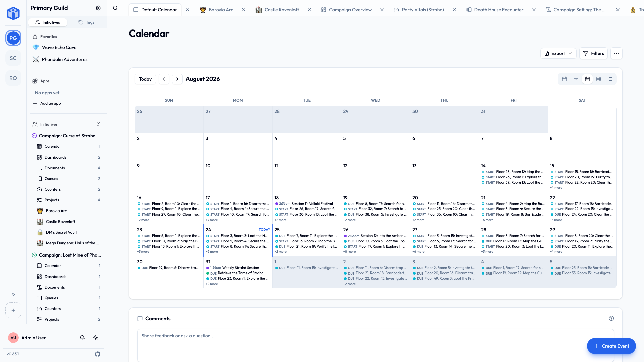Switch to list agenda view icon
644x362 pixels.
pos(610,79)
